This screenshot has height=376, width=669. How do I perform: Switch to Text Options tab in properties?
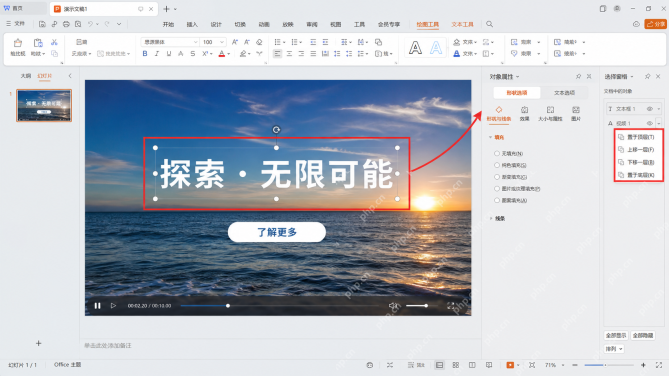564,93
